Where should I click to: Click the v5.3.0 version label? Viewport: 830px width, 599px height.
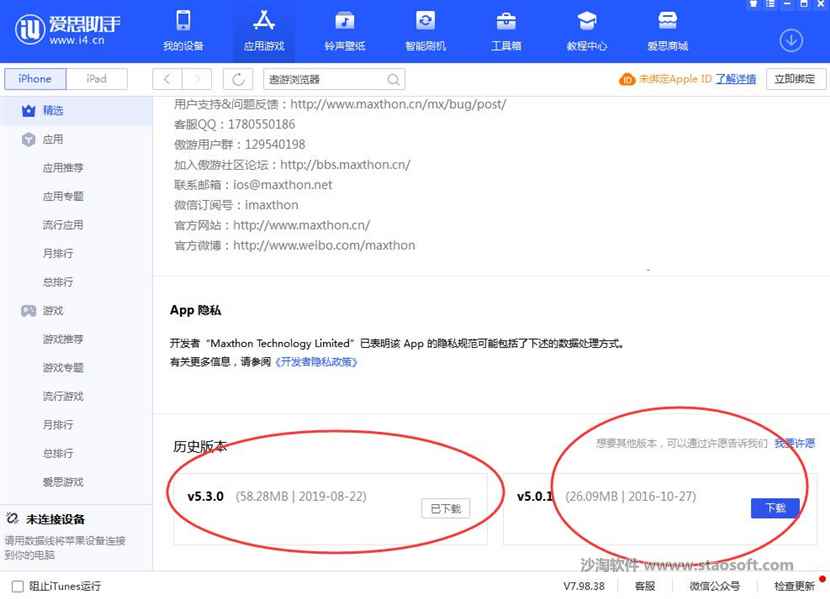point(205,496)
